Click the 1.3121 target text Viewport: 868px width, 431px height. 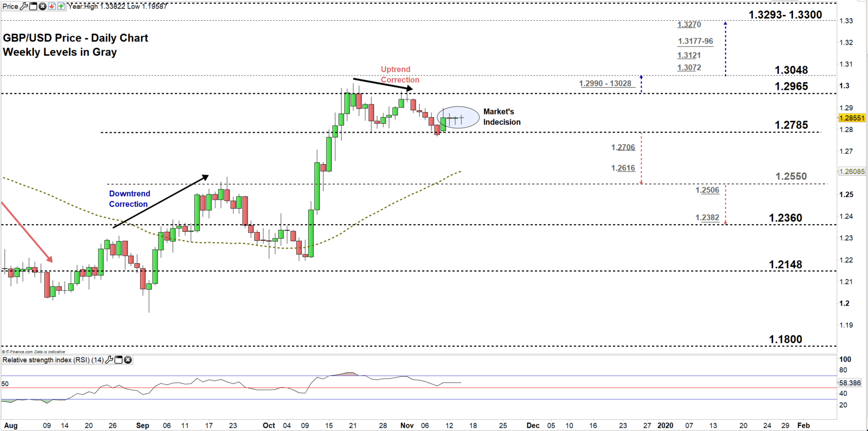tap(689, 55)
